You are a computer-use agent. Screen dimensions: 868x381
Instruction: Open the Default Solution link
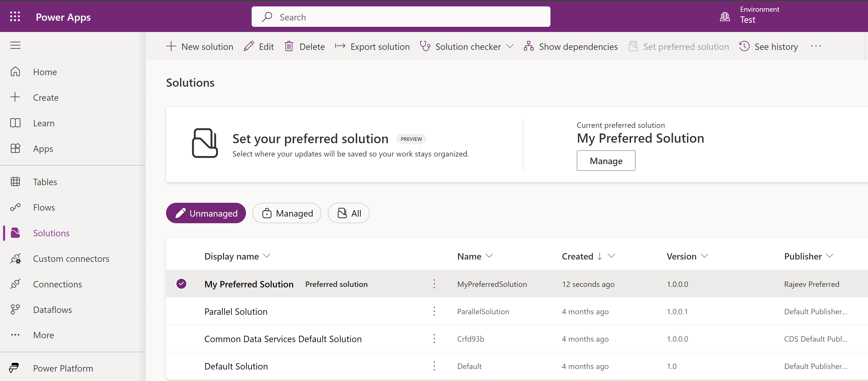[x=236, y=366]
